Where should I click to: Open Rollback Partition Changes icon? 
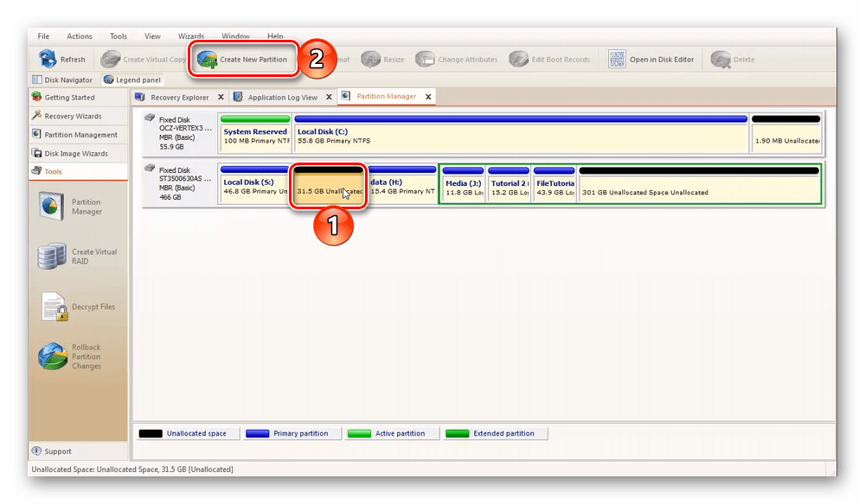coord(53,356)
